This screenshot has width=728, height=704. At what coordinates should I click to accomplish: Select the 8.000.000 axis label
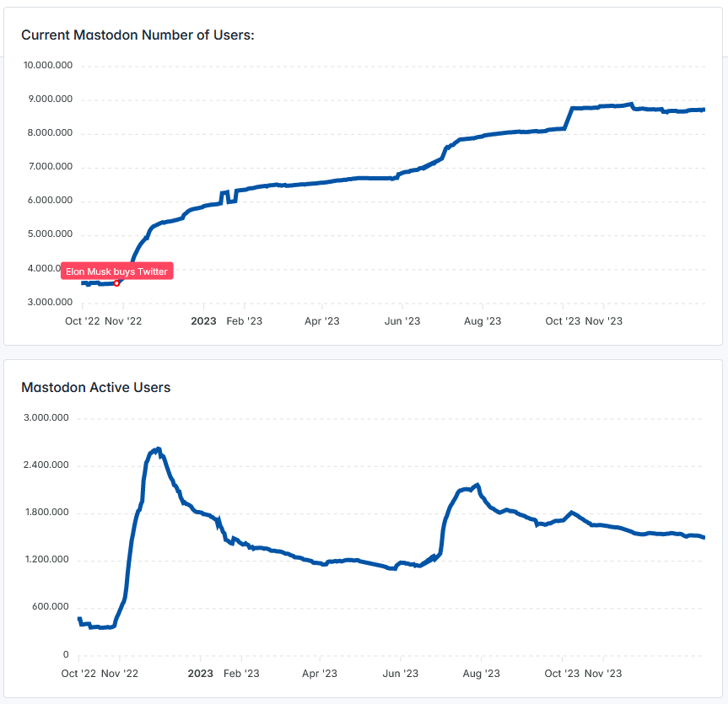(x=50, y=133)
